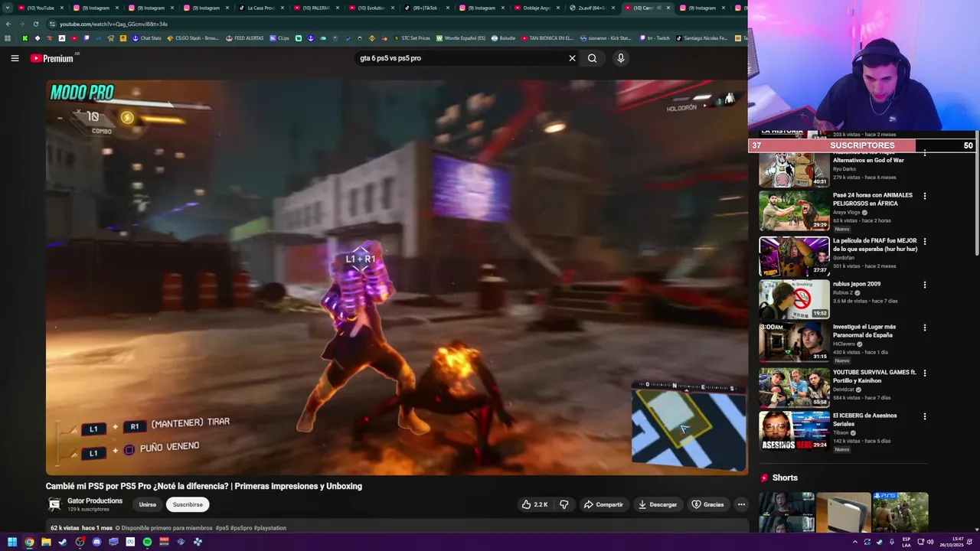Open Windows Start menu
This screenshot has height=551, width=980.
[x=12, y=542]
